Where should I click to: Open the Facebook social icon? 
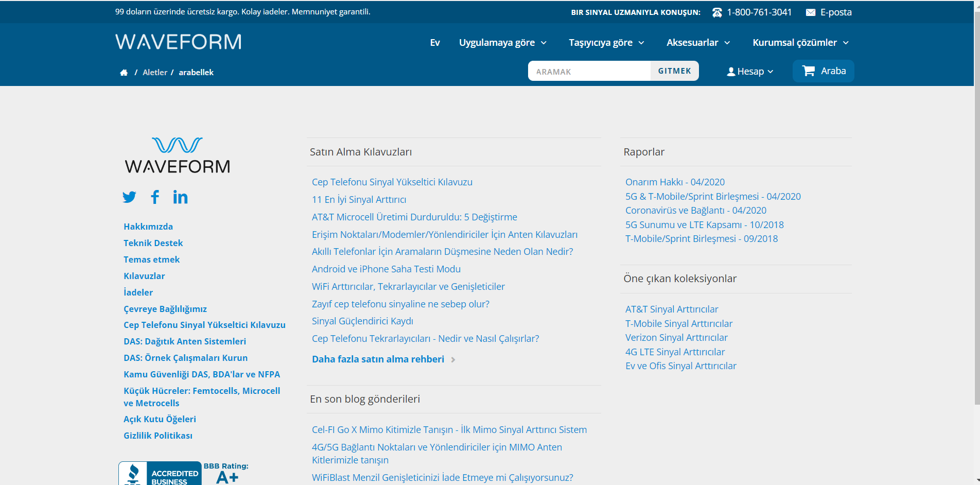pyautogui.click(x=155, y=197)
